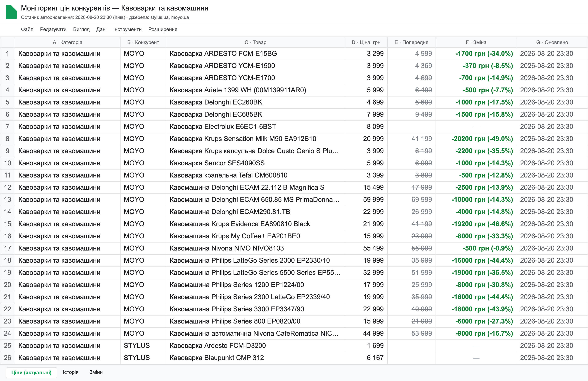Click cell Кавоварка Ariete 1399 WH
The width and height of the screenshot is (588, 381).
(x=255, y=90)
